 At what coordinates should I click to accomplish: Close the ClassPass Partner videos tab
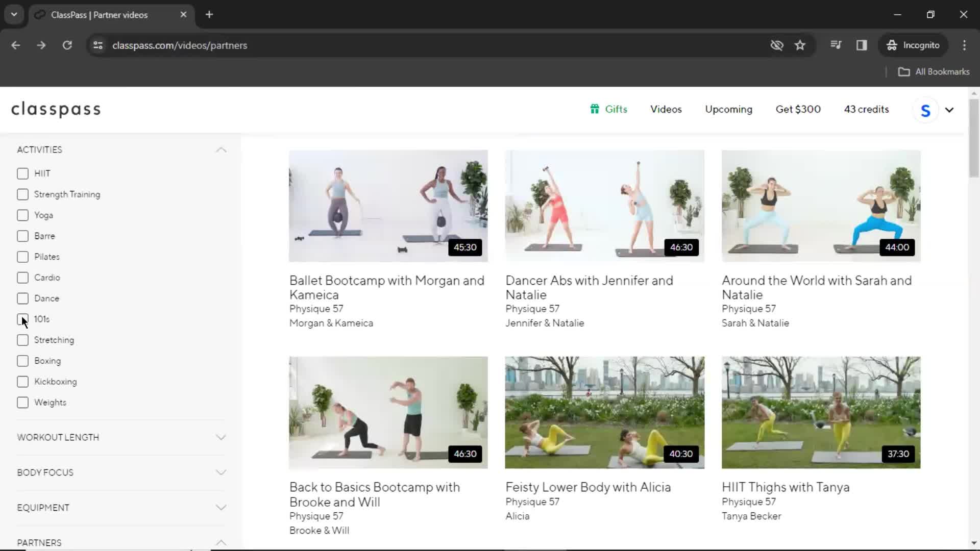coord(183,15)
